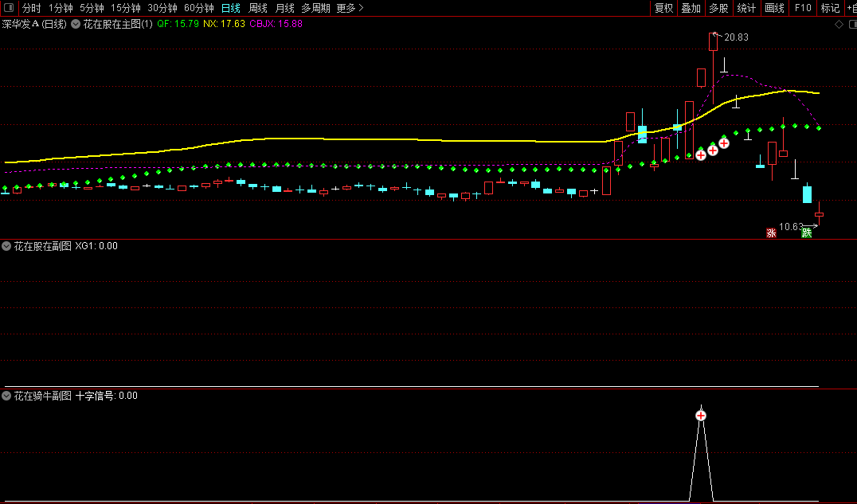Click the 统计 statistics button

(746, 8)
